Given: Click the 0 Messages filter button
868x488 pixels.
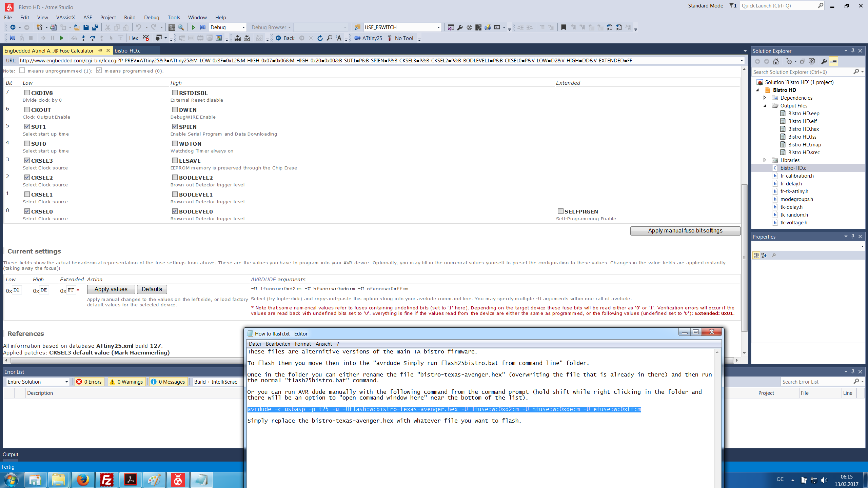Looking at the screenshot, I should point(169,382).
